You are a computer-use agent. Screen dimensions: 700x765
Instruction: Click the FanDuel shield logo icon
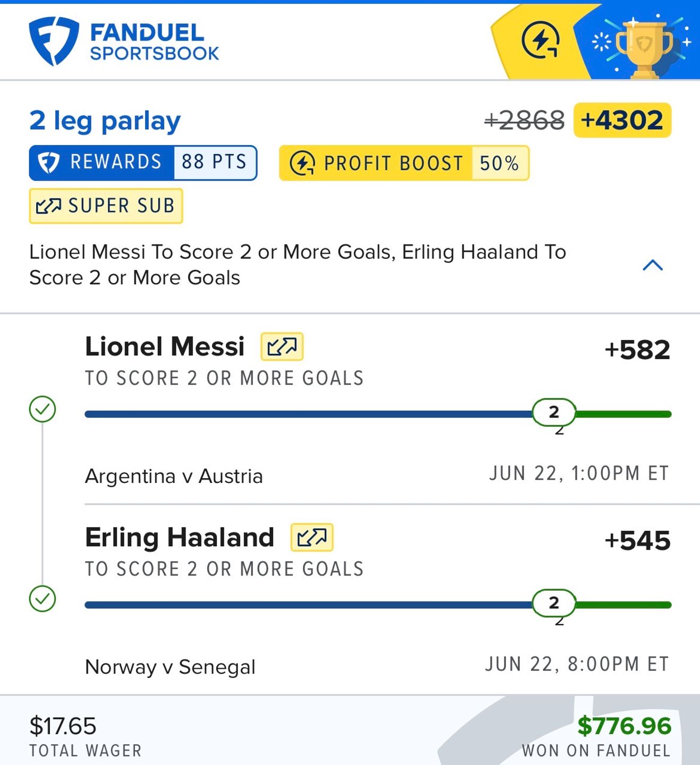click(x=54, y=41)
